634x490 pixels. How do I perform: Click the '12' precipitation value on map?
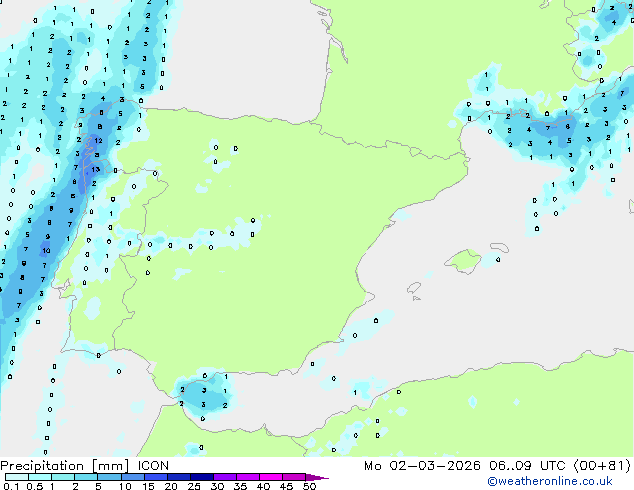tap(98, 141)
